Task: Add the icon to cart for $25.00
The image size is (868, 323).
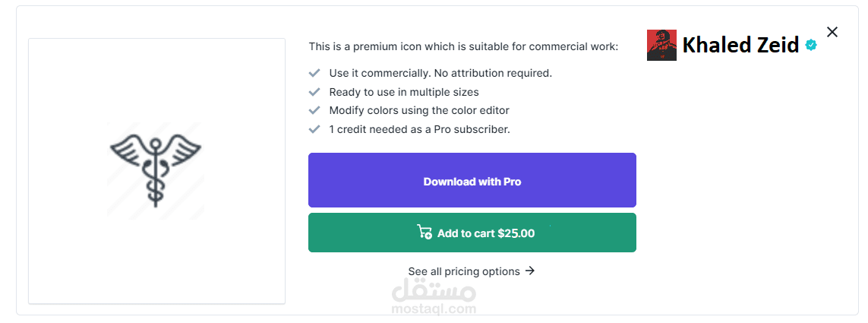Action: point(472,233)
